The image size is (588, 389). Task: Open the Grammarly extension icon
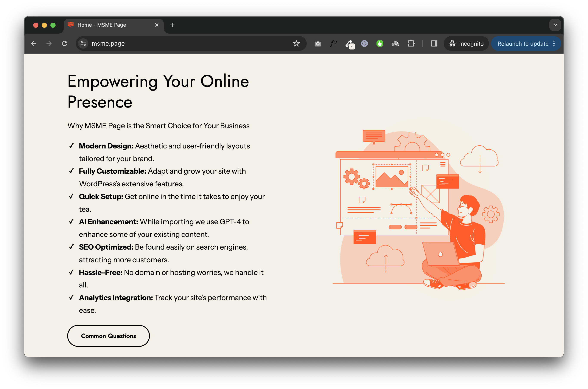pos(364,44)
